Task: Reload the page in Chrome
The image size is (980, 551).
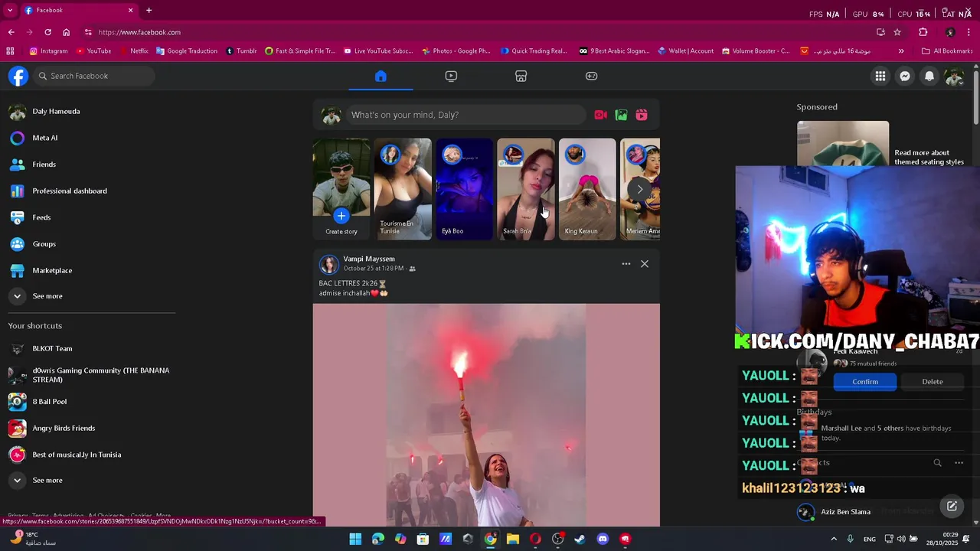Action: 47,32
